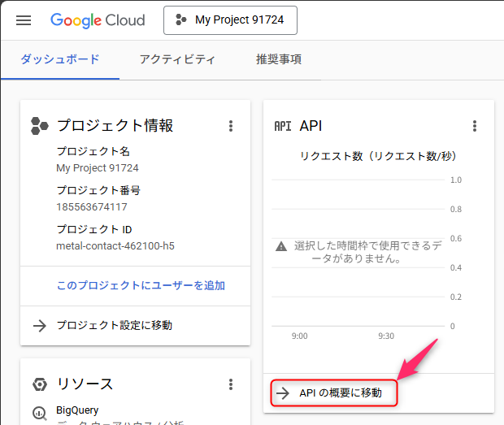This screenshot has width=504, height=425.
Task: Click the arrow beside API の概要に移動
Action: (283, 393)
